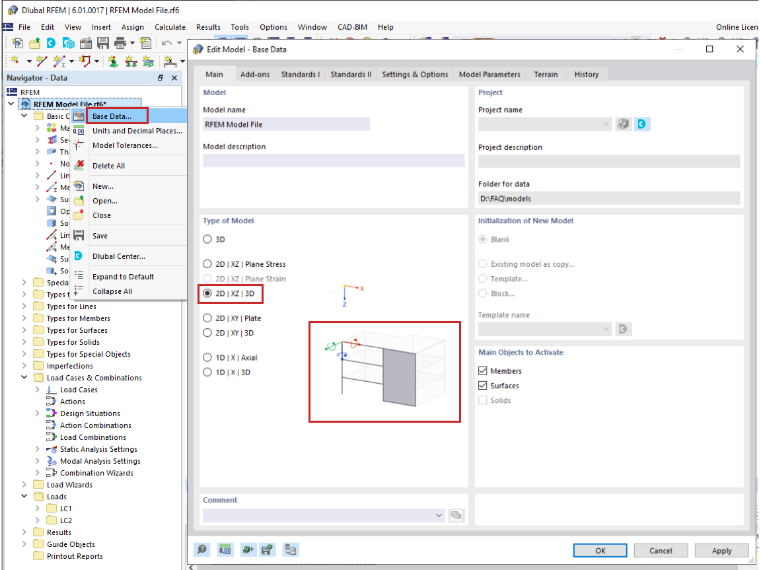
Task: Choose Delete All in the context menu
Action: point(109,166)
